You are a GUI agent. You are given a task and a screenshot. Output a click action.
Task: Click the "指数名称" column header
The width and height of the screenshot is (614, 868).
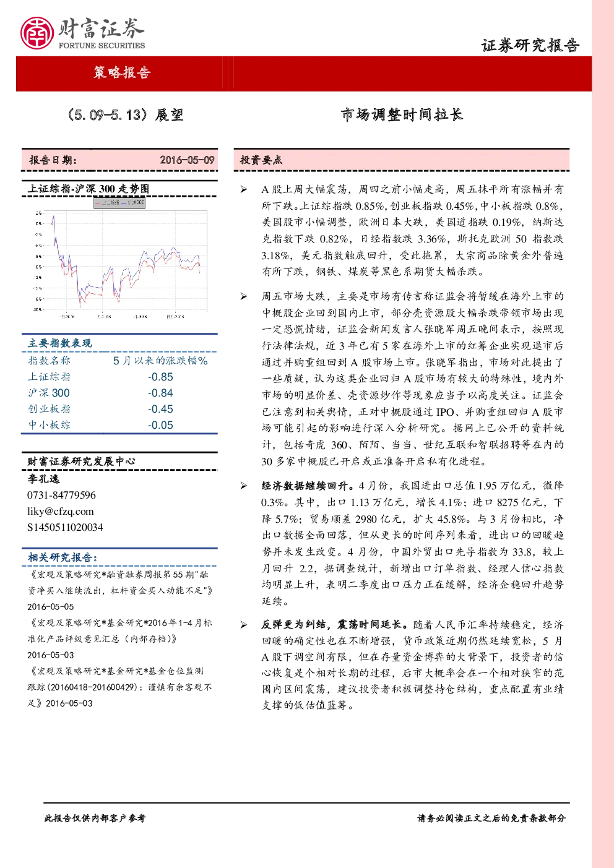click(50, 361)
